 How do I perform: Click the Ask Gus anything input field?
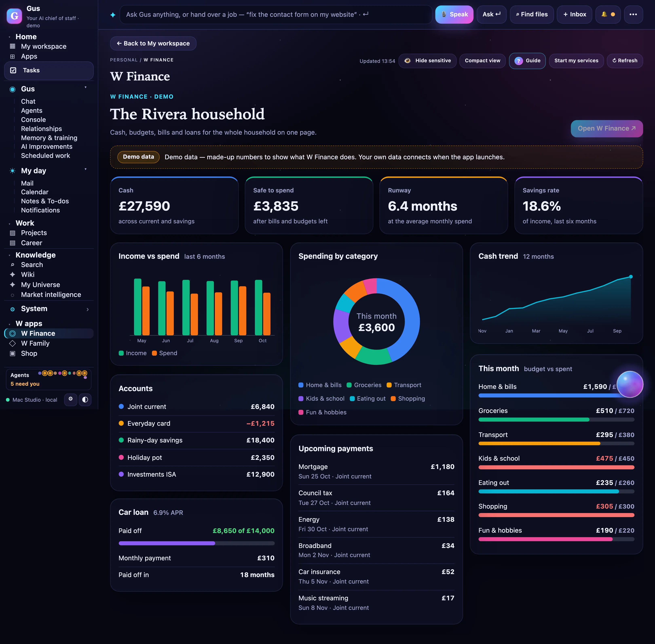pyautogui.click(x=276, y=15)
